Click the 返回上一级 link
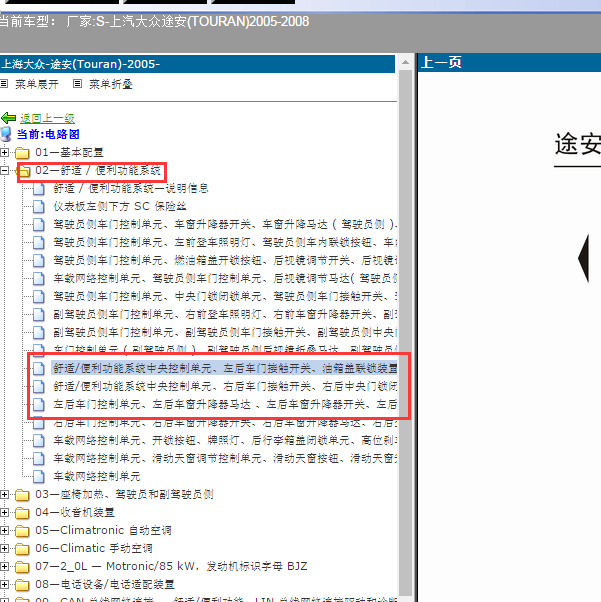 47,119
